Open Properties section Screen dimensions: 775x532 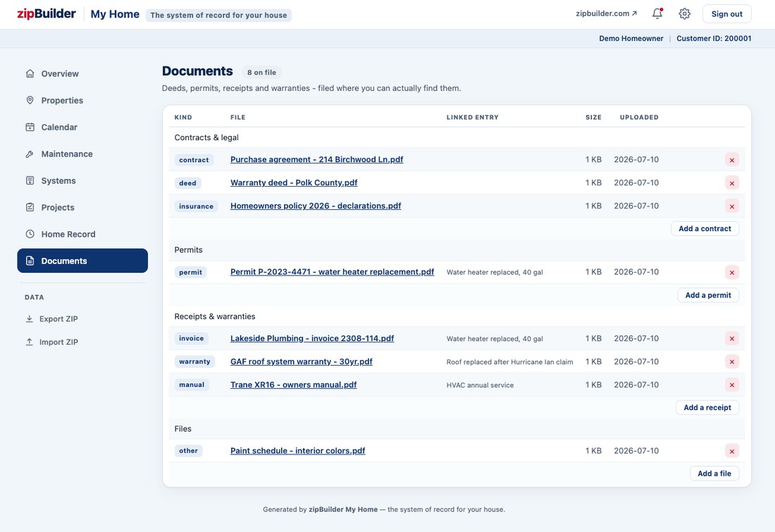(x=82, y=100)
